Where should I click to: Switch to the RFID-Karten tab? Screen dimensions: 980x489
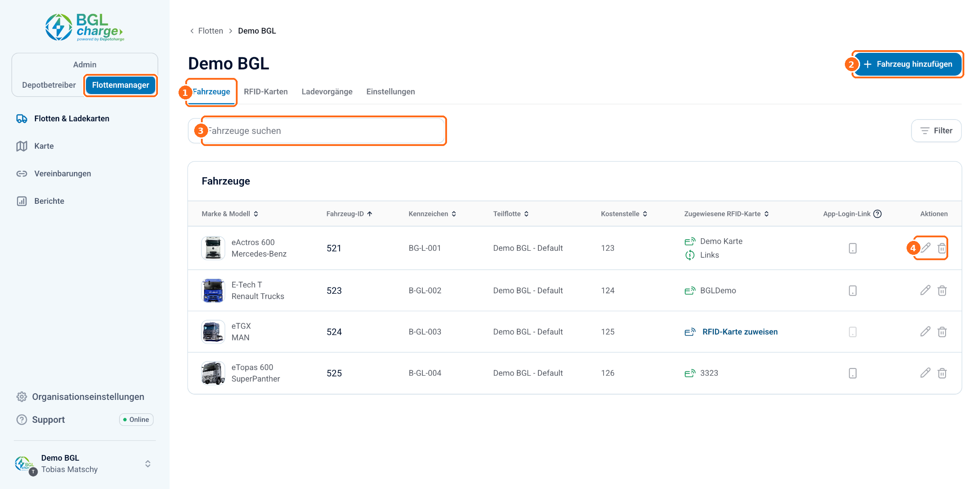click(266, 92)
